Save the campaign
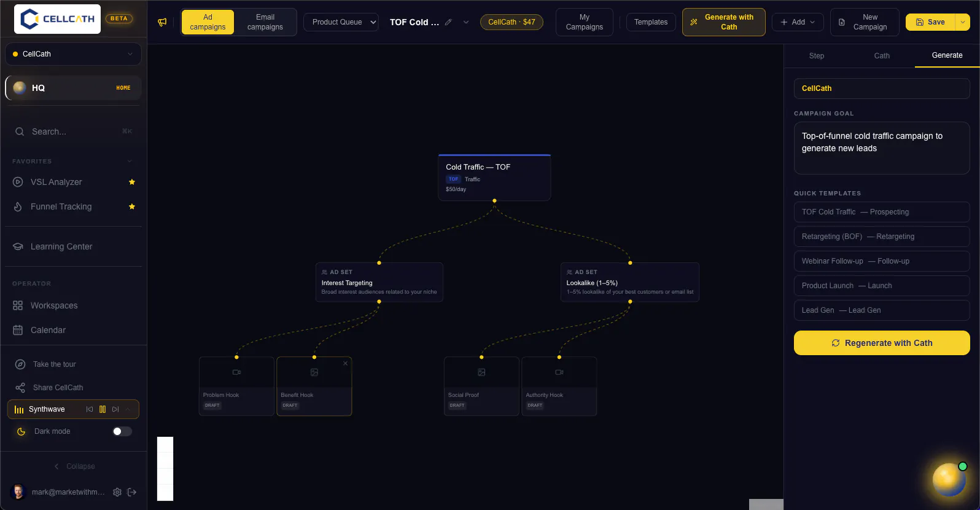The image size is (980, 510). (930, 22)
